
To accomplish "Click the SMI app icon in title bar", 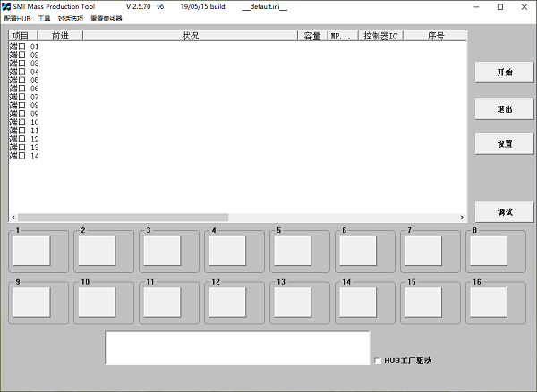I will click(x=6, y=6).
